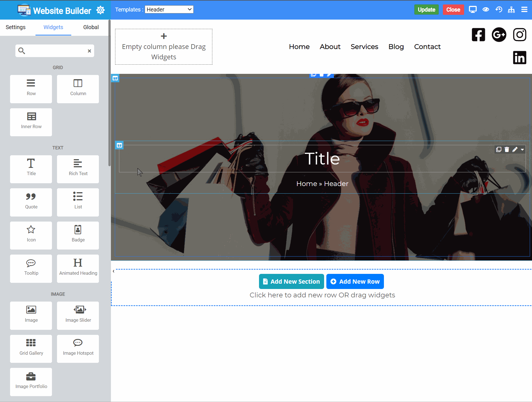The width and height of the screenshot is (532, 402).
Task: Click the settings gear beside Website Builder
Action: click(100, 10)
